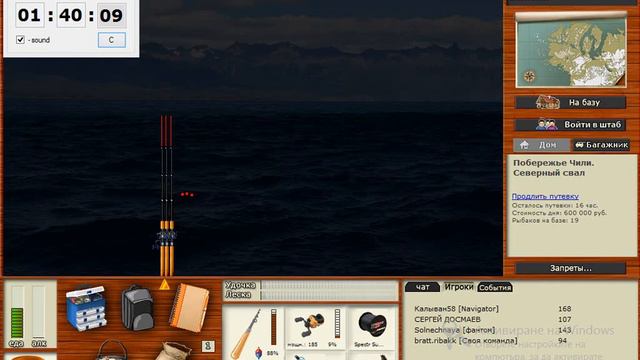Click the rod wear vertical gauge
640x360 pixels.
[x=273, y=327]
